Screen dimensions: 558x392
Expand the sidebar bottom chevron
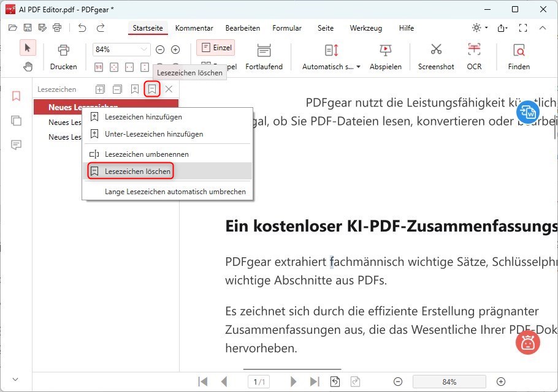pos(15,379)
